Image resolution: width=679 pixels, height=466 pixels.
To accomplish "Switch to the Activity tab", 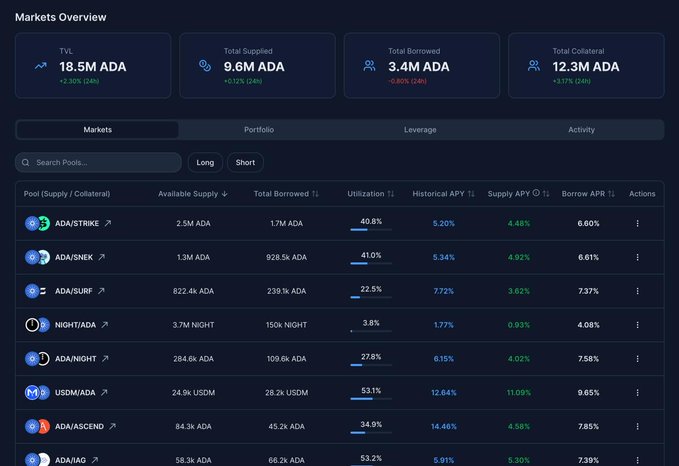I will [x=582, y=129].
